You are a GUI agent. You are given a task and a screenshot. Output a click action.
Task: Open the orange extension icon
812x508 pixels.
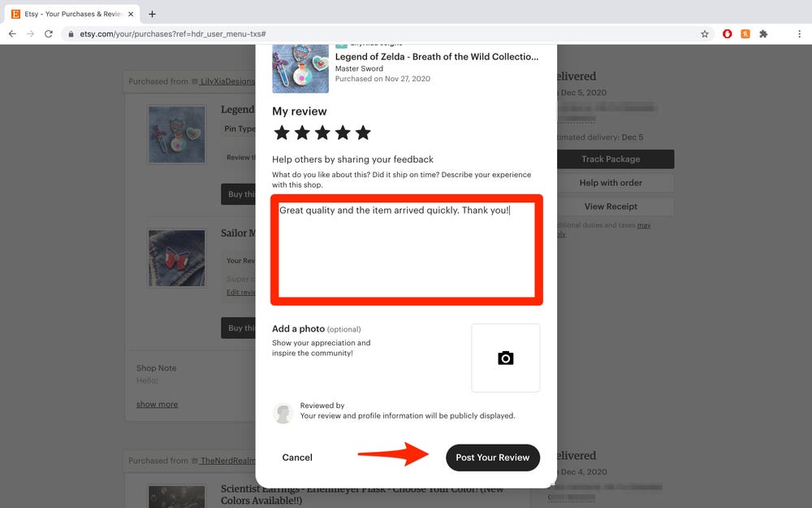tap(745, 33)
